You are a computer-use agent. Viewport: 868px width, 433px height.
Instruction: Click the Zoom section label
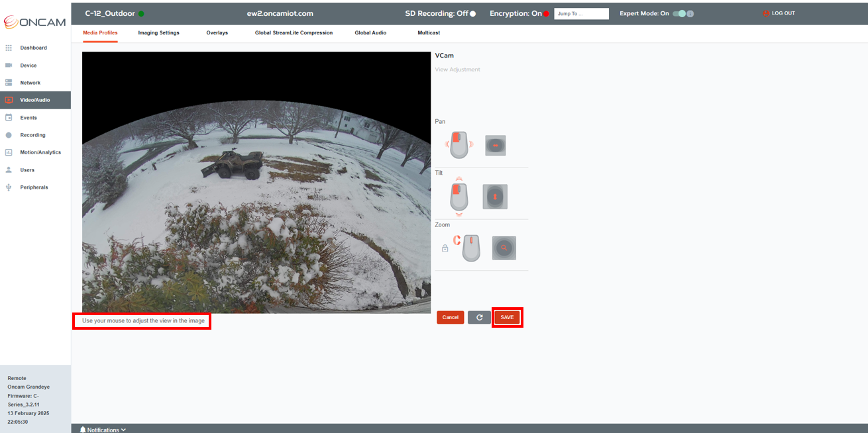[442, 224]
